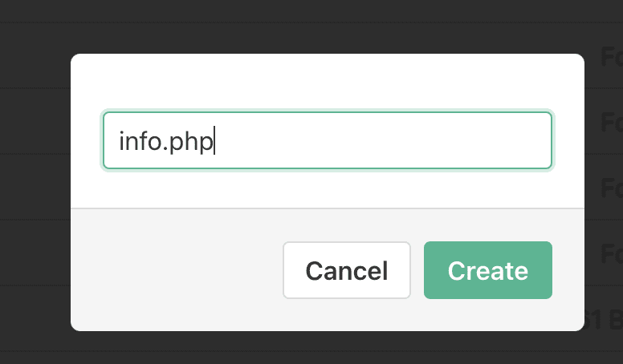Viewport: 623px width, 364px height.
Task: Click the first partially hidden "Fo" row
Action: (611, 56)
